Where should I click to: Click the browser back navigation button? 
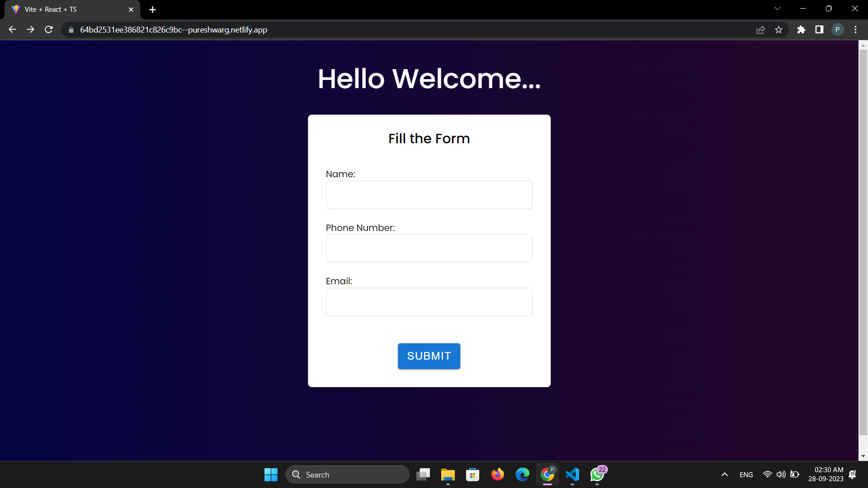click(x=12, y=29)
